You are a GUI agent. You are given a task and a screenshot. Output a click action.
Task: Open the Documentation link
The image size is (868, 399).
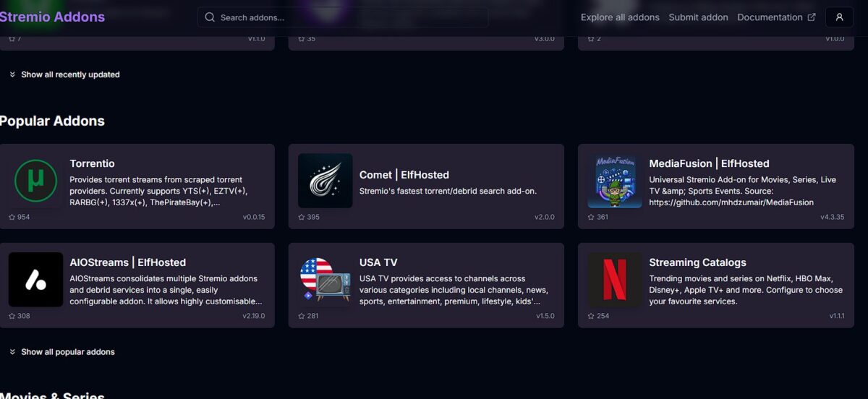[770, 17]
